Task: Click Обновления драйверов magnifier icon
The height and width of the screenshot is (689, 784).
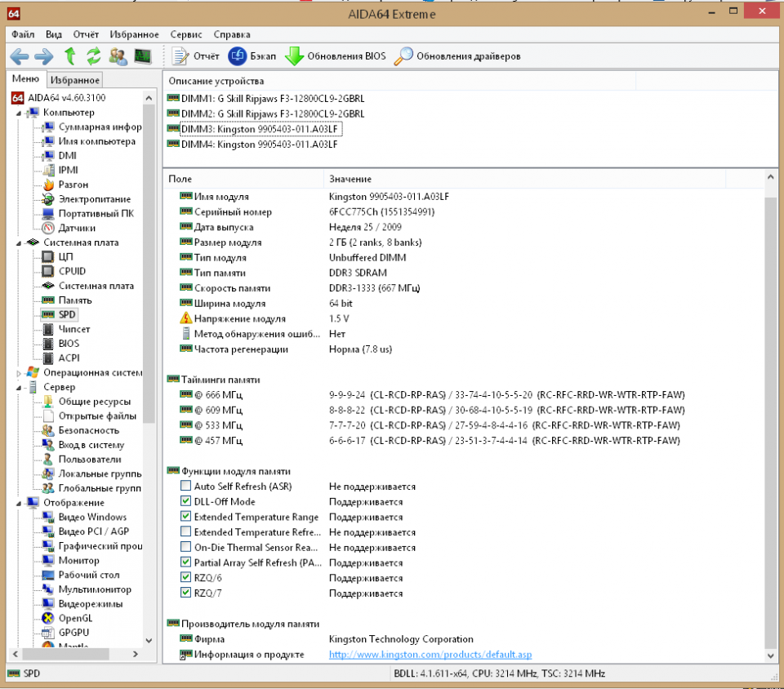Action: click(x=404, y=56)
